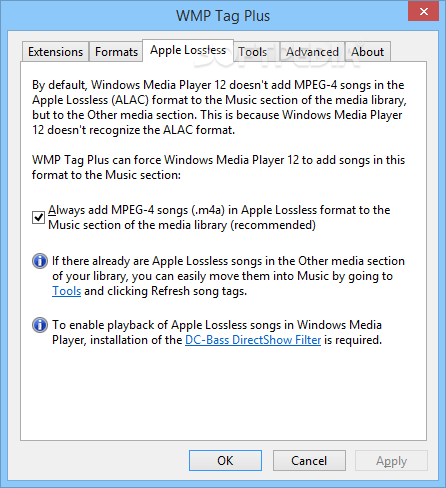446x488 pixels.
Task: Open the Formats tab
Action: click(x=116, y=52)
